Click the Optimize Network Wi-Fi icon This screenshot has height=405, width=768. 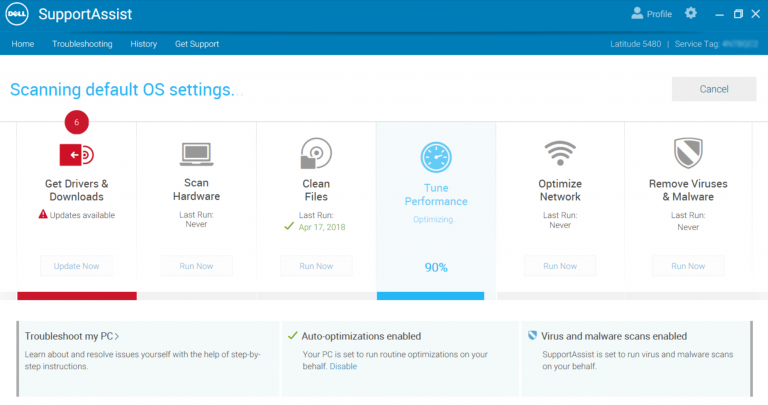point(560,153)
